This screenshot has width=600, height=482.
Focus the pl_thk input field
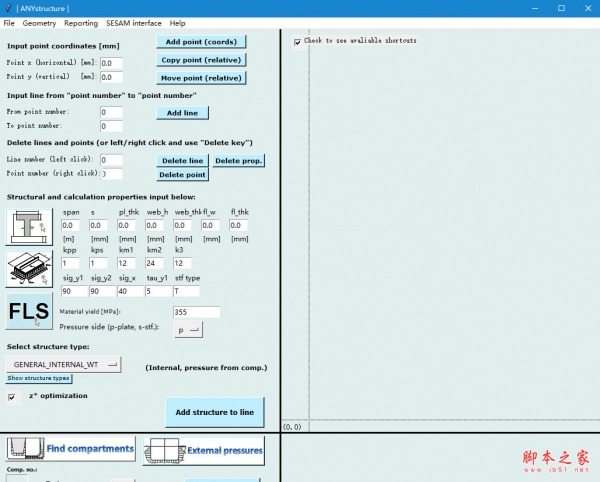[126, 225]
